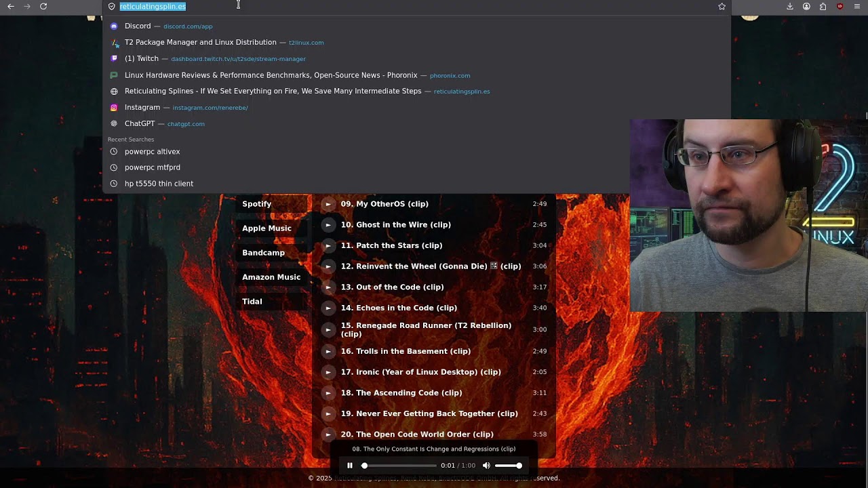
Task: Mute audio with the speaker icon
Action: 486,466
